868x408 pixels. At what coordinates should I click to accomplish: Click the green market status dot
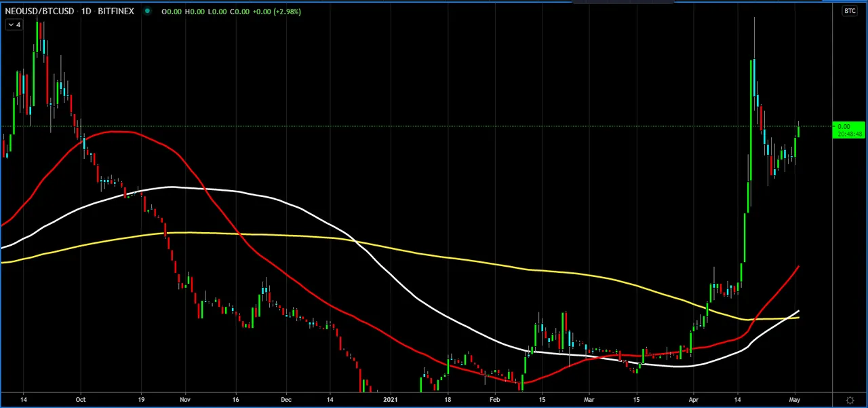pyautogui.click(x=147, y=12)
